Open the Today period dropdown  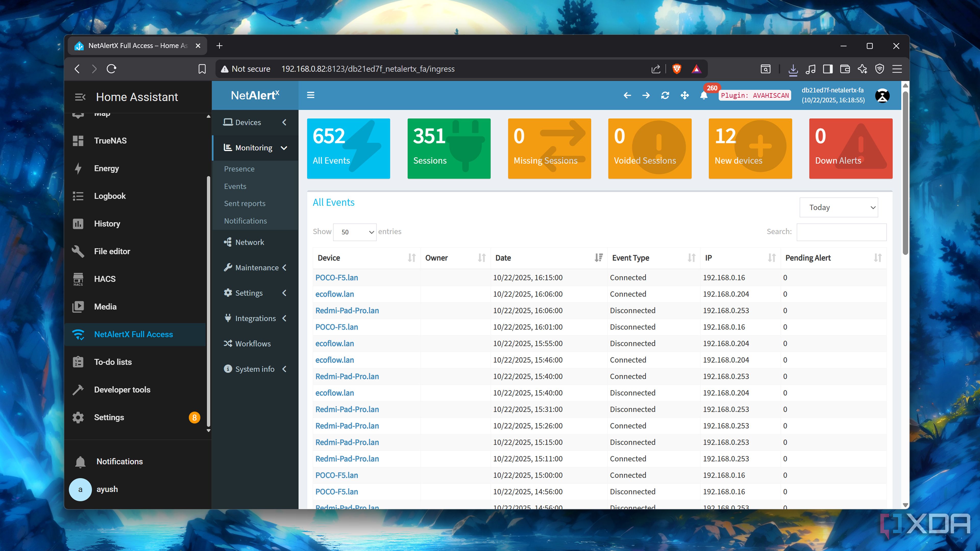[x=838, y=207]
